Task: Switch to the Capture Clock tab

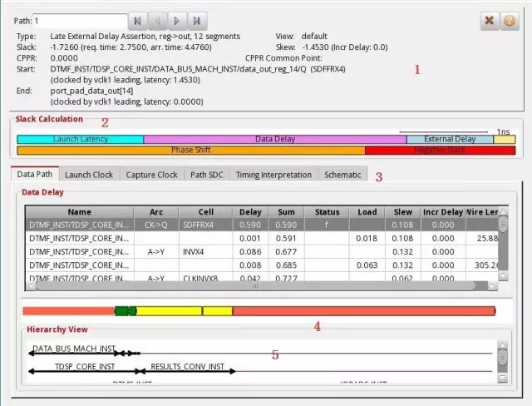Action: (151, 175)
